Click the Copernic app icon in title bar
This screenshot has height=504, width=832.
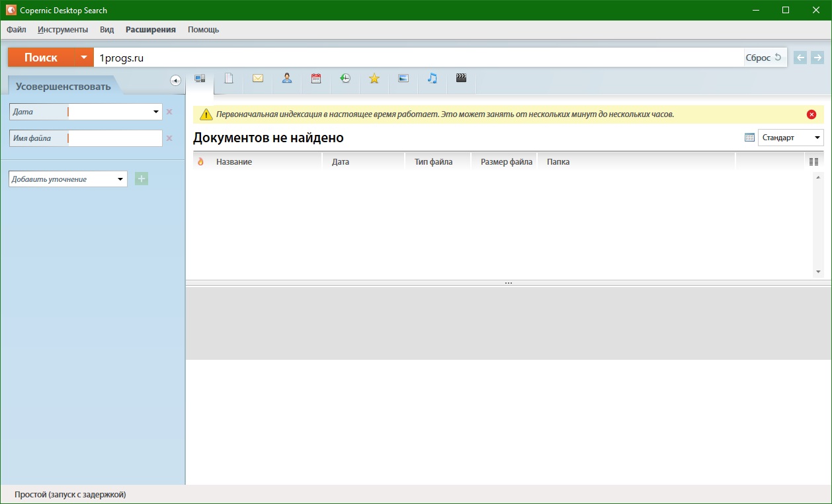click(11, 10)
